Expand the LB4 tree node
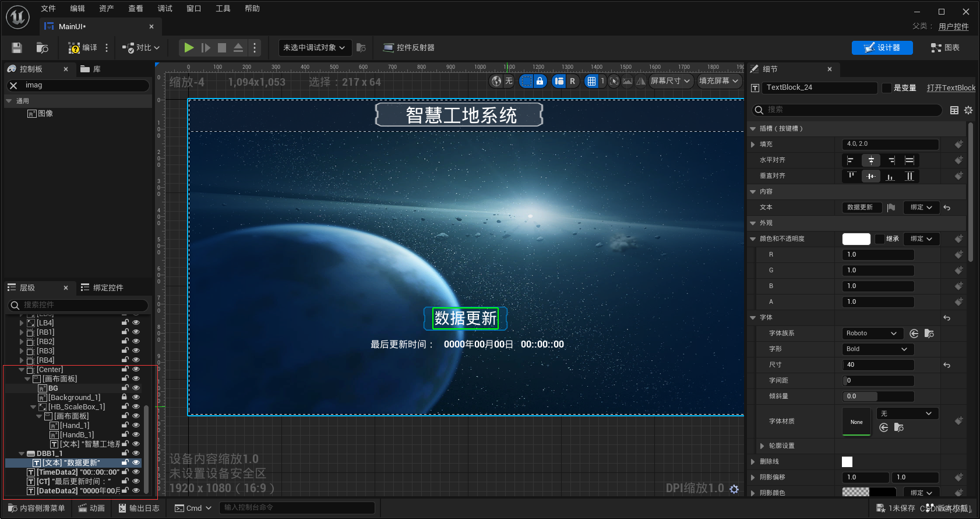This screenshot has width=980, height=519. pos(22,323)
